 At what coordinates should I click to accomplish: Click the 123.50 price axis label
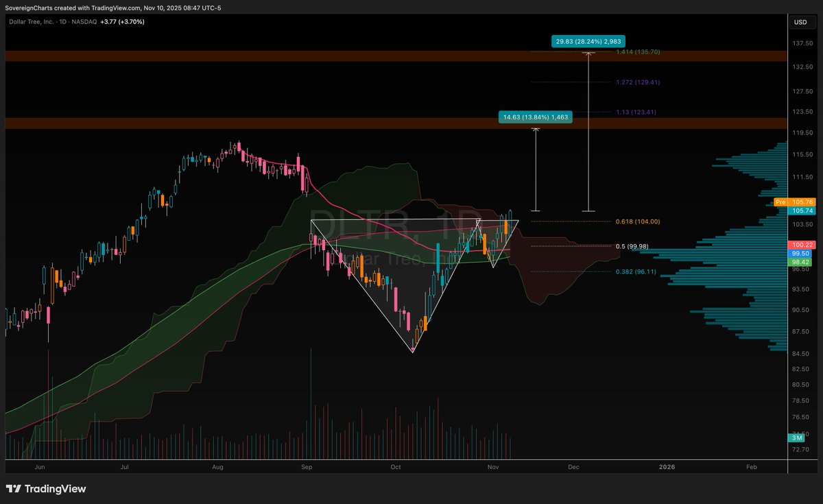(803, 111)
